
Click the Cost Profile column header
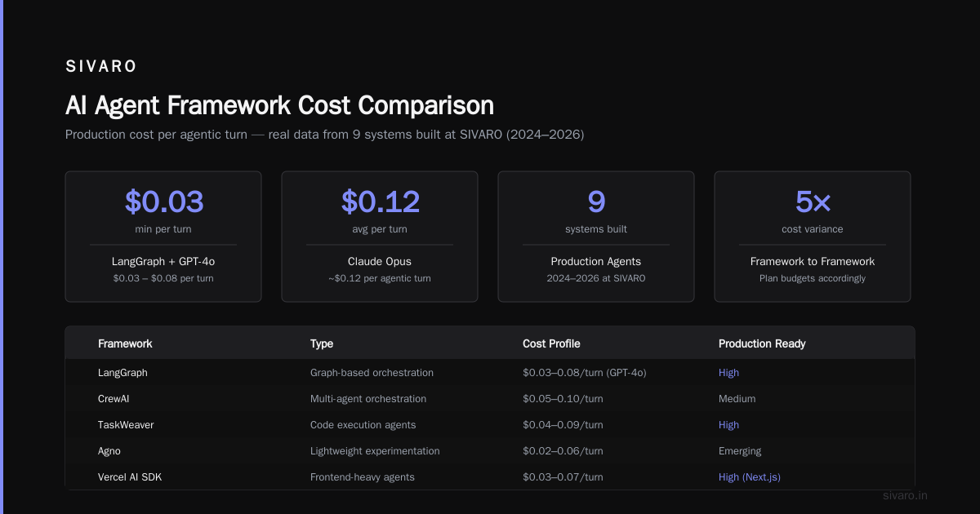pyautogui.click(x=551, y=343)
